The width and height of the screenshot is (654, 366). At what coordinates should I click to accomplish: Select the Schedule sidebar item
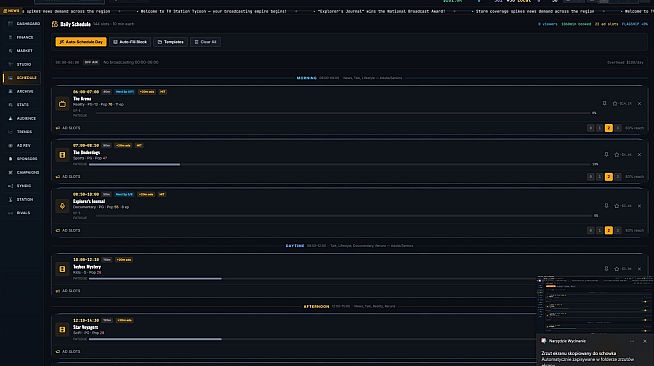pyautogui.click(x=23, y=78)
